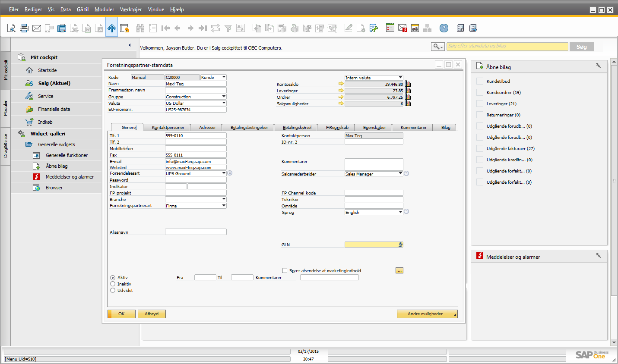Open the blue Help question mark icon
The height and width of the screenshot is (364, 618).
(444, 28)
